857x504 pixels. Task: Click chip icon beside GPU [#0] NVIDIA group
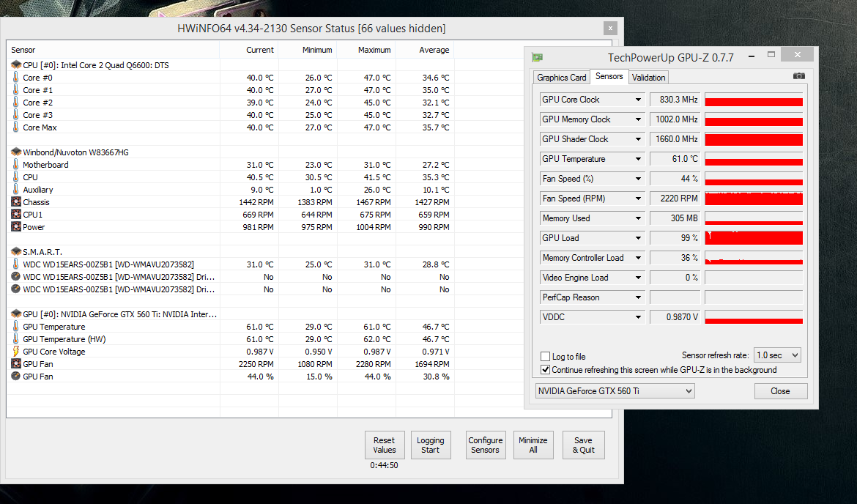click(16, 314)
